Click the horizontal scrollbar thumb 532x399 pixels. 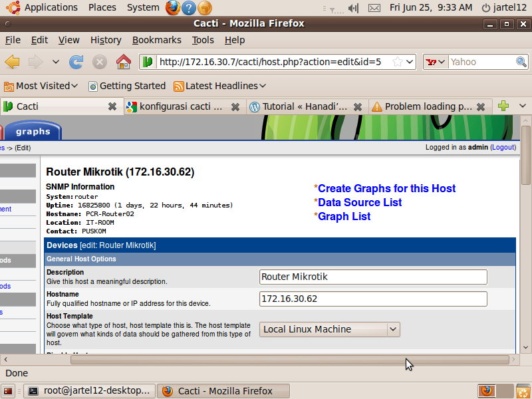pyautogui.click(x=290, y=360)
